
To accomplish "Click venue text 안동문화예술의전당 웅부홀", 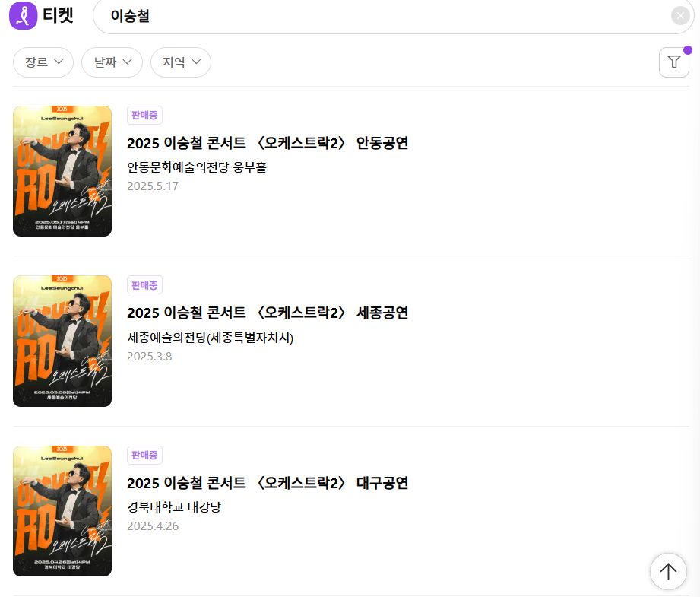I will (197, 167).
